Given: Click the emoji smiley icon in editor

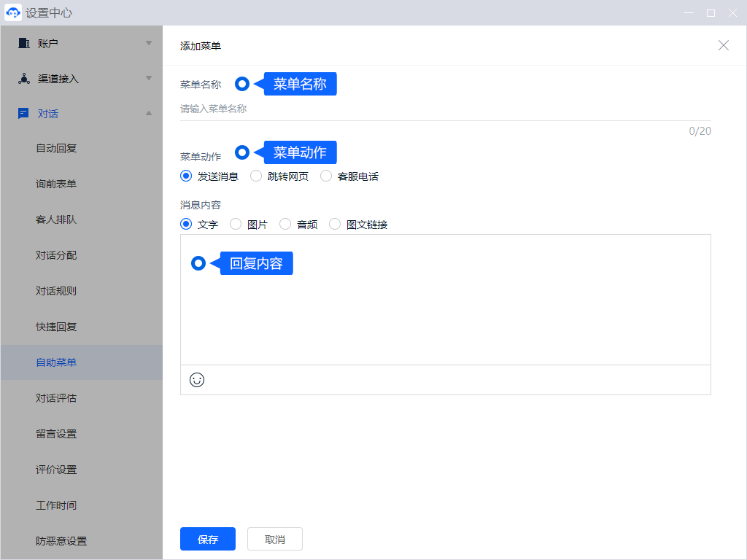Looking at the screenshot, I should pos(197,380).
